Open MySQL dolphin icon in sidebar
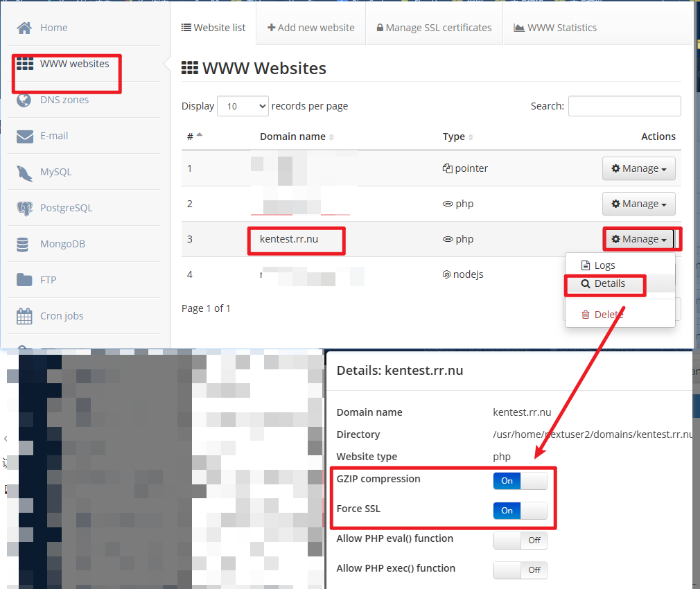700x589 pixels. point(24,172)
